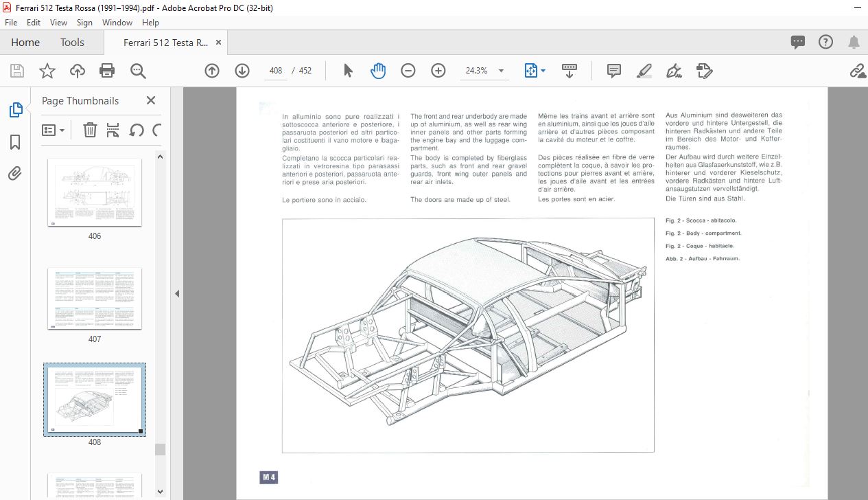868x500 pixels.
Task: Select page 406 thumbnail
Action: click(x=95, y=192)
